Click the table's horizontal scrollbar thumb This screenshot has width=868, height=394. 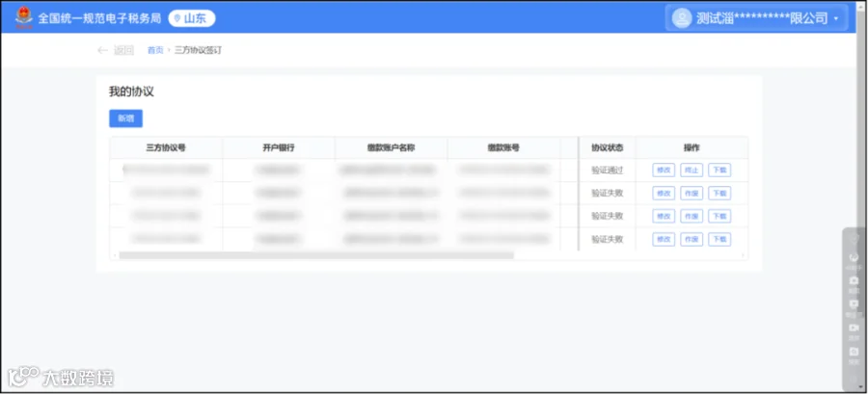click(316, 255)
